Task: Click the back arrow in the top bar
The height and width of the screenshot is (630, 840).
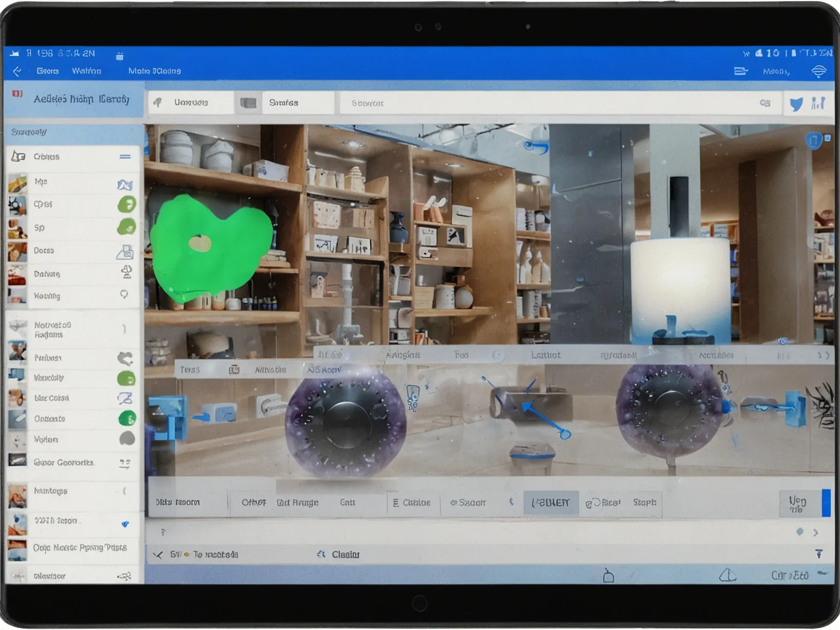Action: pos(17,71)
